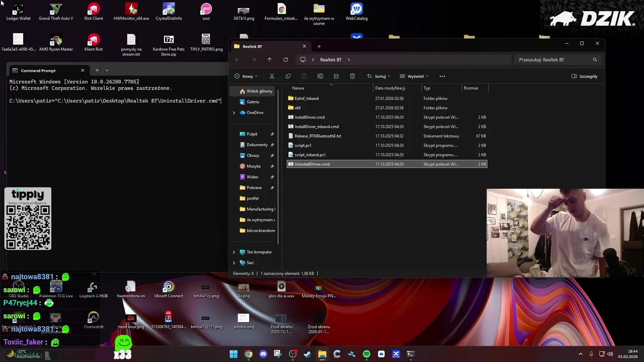Image resolution: width=644 pixels, height=362 pixels.
Task: Delete the selected file with the trash icon
Action: pos(352,76)
